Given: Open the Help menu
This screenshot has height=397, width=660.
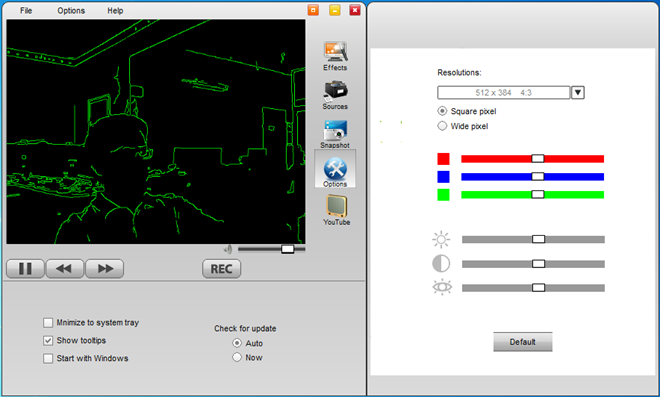Looking at the screenshot, I should (x=115, y=11).
